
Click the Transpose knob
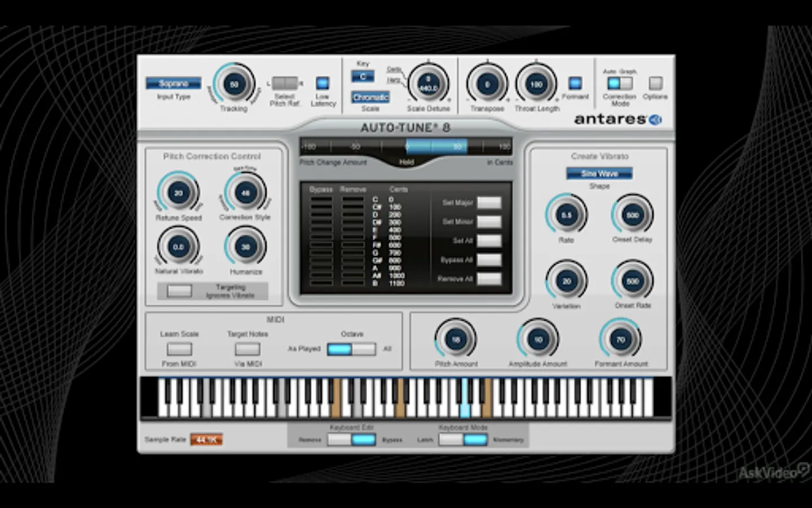coord(487,85)
